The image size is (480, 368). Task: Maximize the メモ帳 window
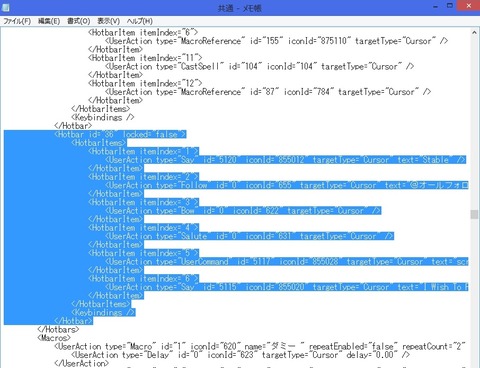[x=450, y=6]
